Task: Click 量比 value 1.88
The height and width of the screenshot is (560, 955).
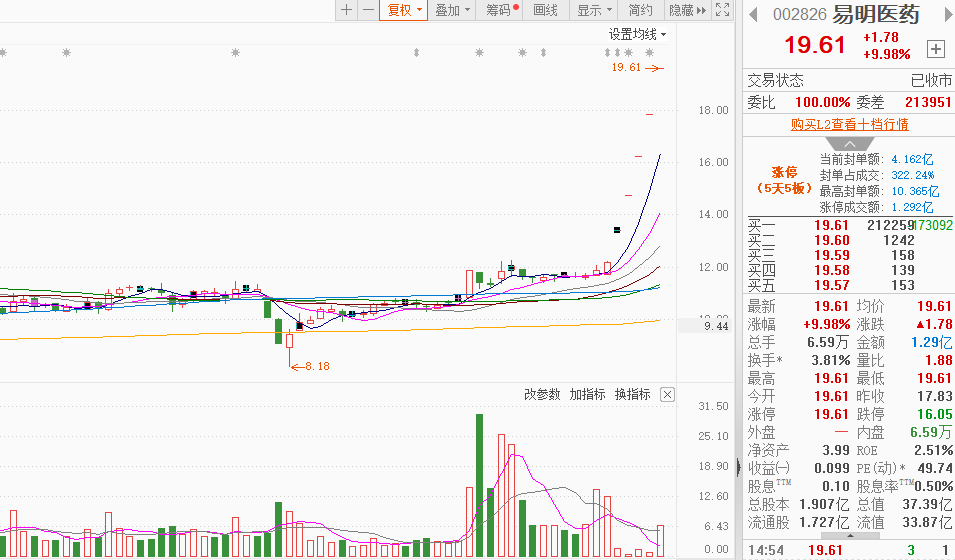Action: 939,360
